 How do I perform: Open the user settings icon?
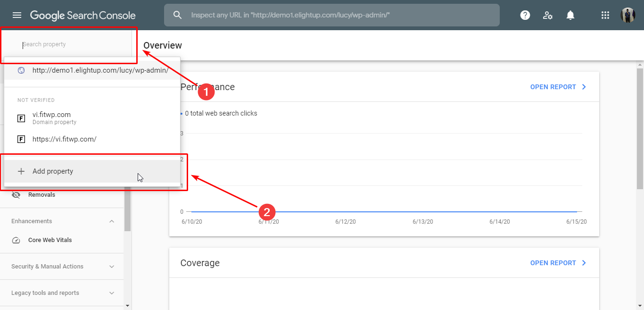[547, 15]
